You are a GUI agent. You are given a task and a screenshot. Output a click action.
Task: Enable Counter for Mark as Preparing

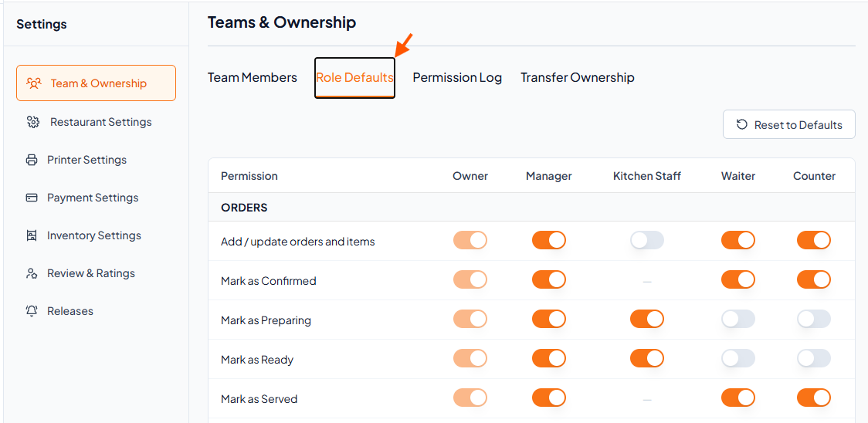(x=814, y=319)
